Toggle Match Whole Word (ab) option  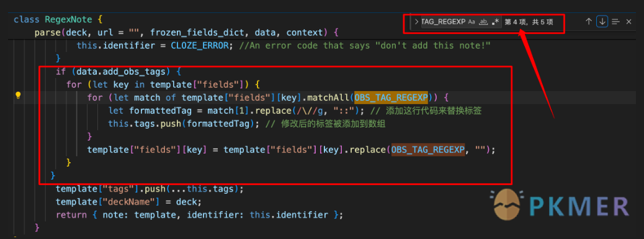coord(484,22)
